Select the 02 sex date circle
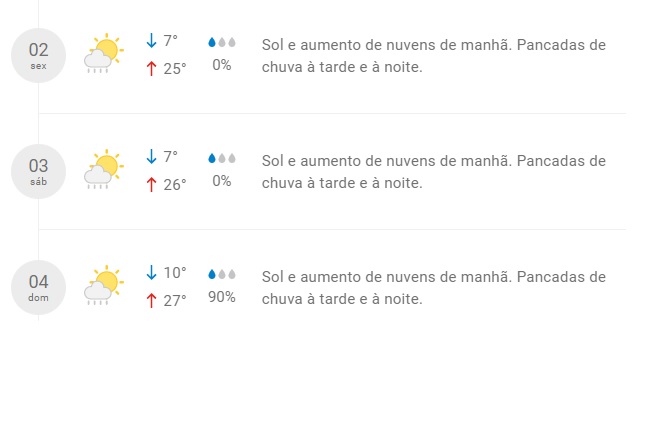Viewport: 664px width, 442px height. click(x=38, y=55)
